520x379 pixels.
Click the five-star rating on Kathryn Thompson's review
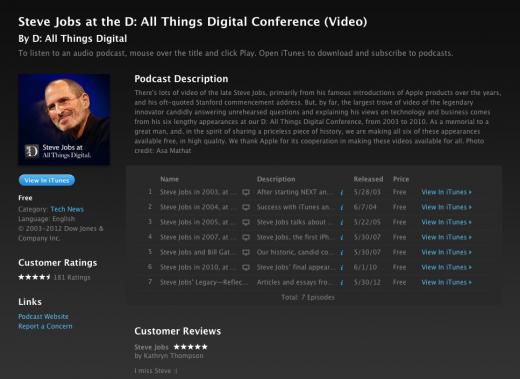(x=191, y=347)
